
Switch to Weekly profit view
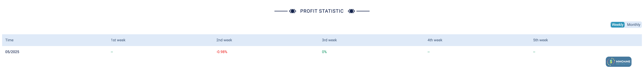tap(617, 25)
